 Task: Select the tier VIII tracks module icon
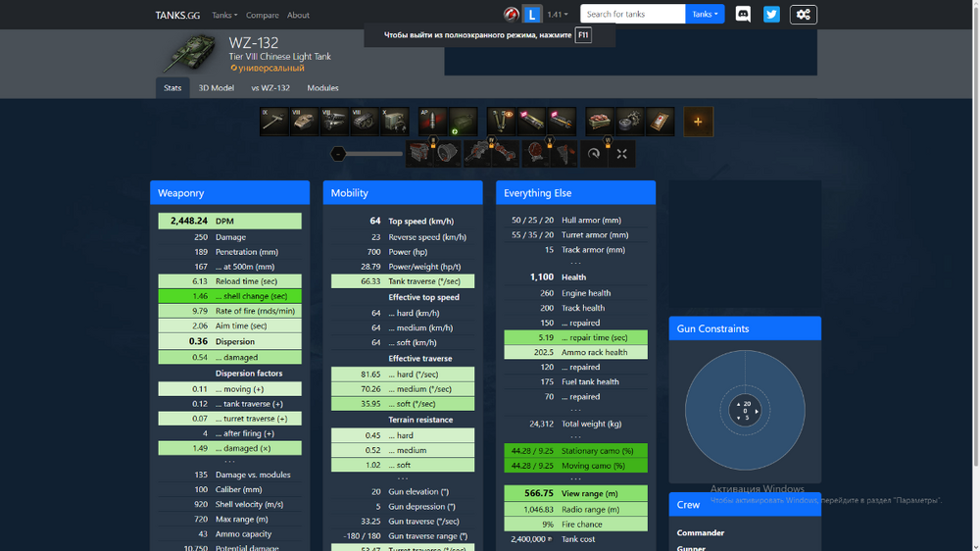coord(365,122)
